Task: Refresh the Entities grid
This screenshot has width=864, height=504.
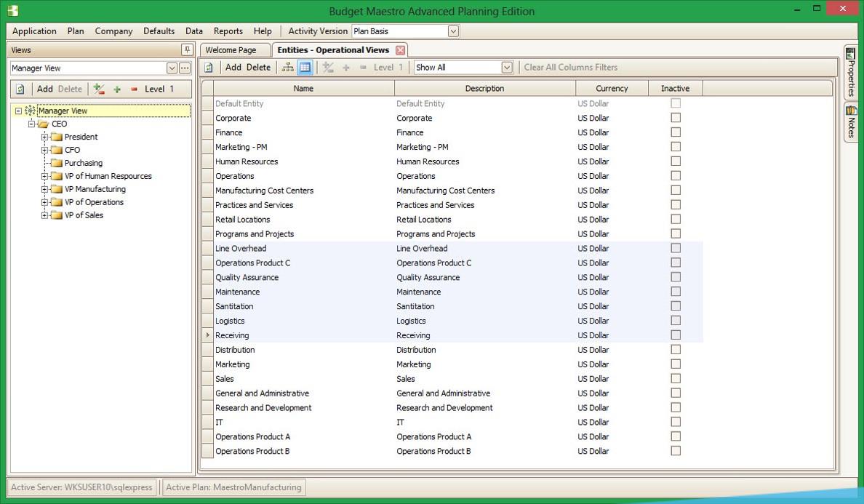Action: [x=209, y=68]
